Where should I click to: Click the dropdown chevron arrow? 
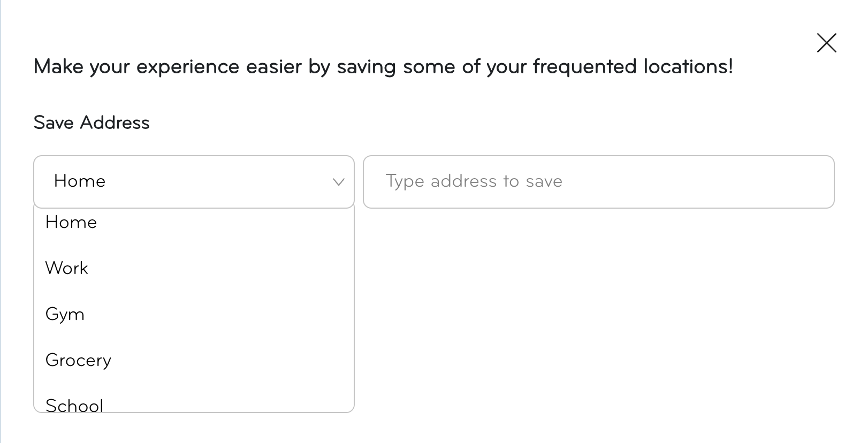click(x=338, y=182)
